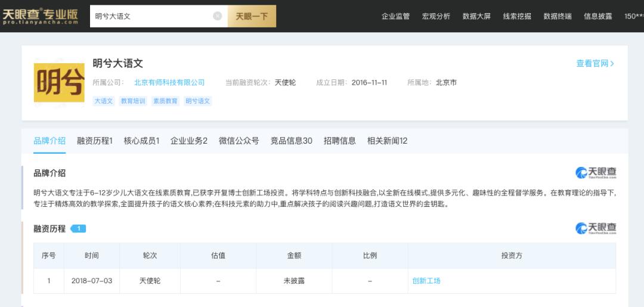Switch to the 核心成员 tab
This screenshot has height=307, width=644.
click(x=141, y=141)
